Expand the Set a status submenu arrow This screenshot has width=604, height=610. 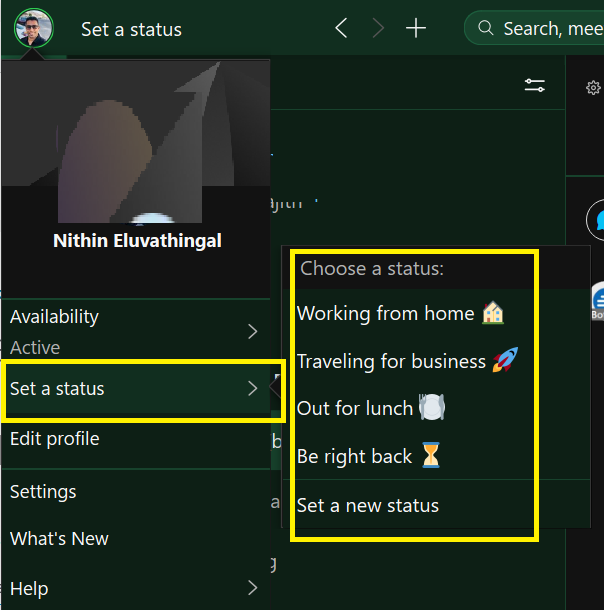[x=252, y=388]
